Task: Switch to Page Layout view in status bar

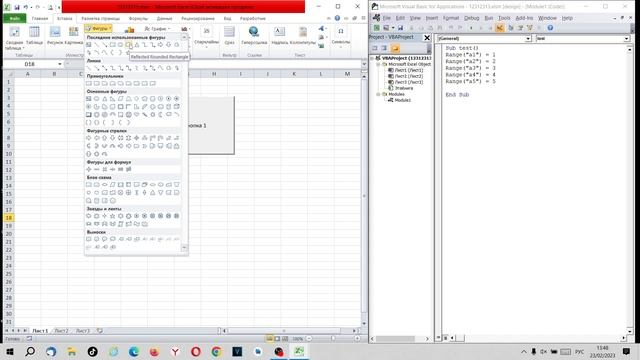Action: pyautogui.click(x=278, y=339)
